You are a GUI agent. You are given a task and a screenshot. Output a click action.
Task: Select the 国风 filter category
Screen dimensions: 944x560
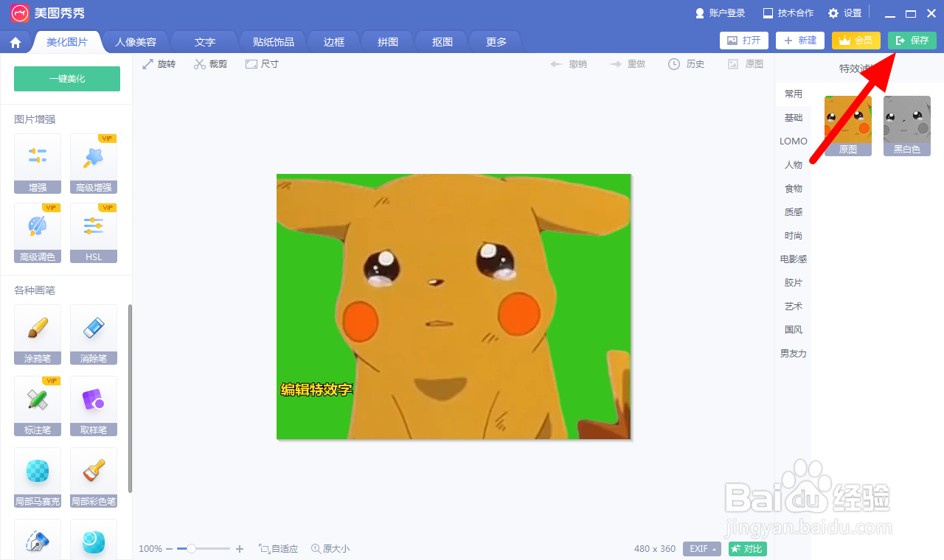(794, 330)
